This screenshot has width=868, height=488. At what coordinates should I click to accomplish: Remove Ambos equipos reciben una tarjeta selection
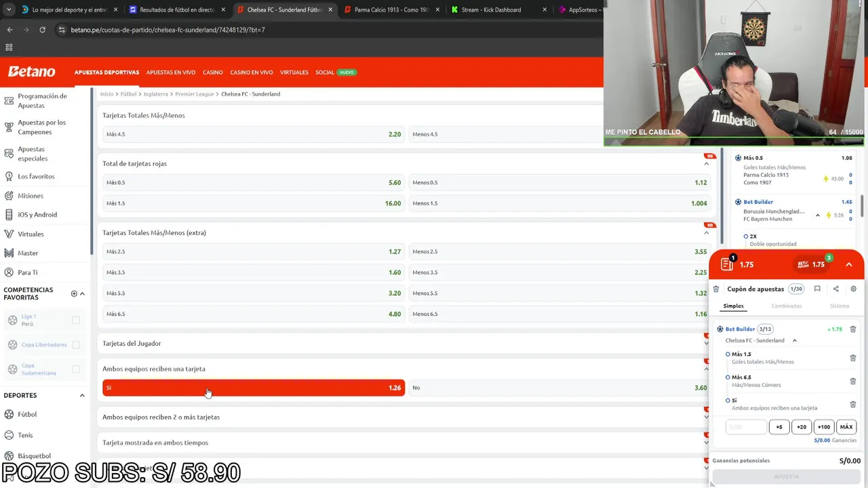(853, 404)
